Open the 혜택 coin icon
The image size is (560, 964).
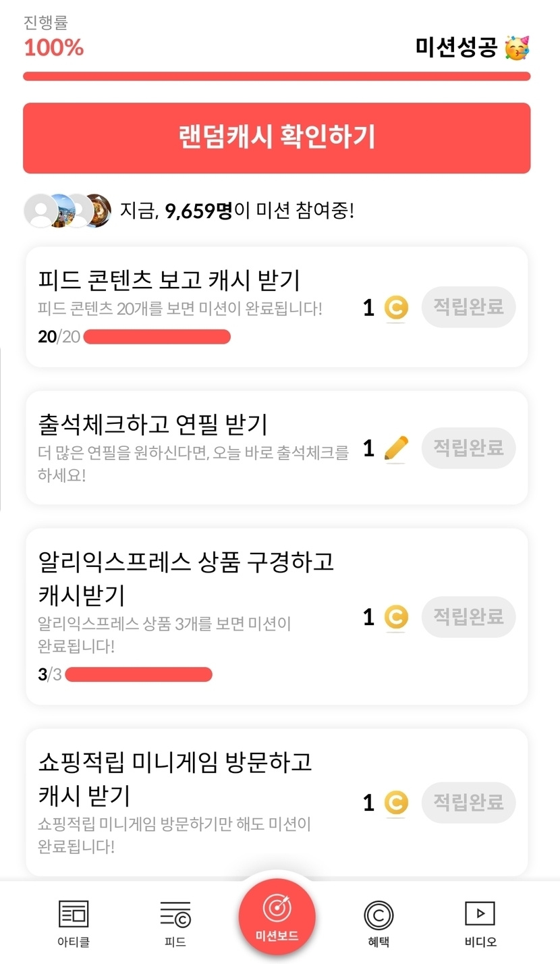coord(379,915)
